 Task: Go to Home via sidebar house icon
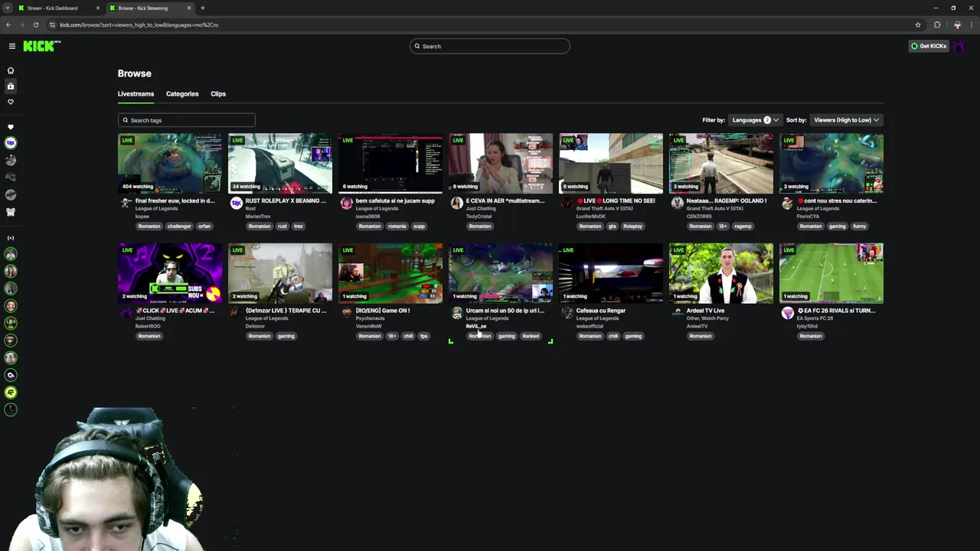point(11,70)
